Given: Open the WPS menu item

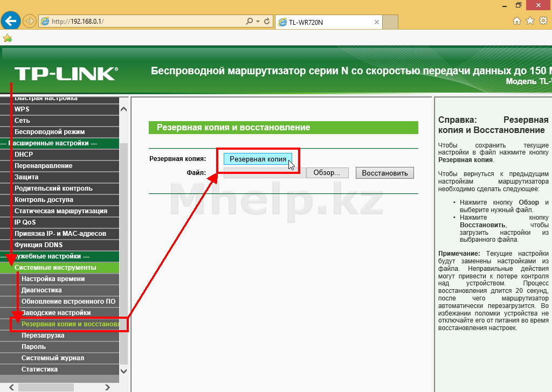Looking at the screenshot, I should (59, 109).
